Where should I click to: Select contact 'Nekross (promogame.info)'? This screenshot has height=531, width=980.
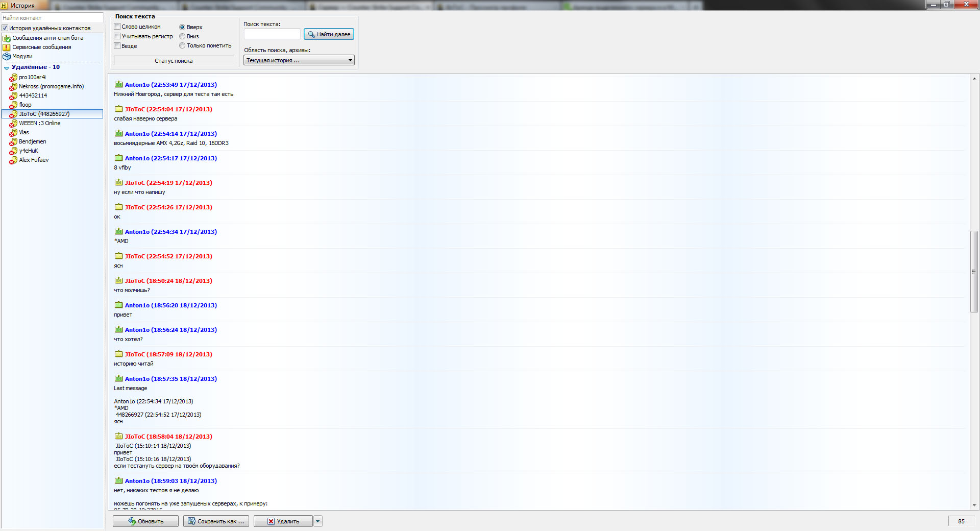[x=52, y=86]
